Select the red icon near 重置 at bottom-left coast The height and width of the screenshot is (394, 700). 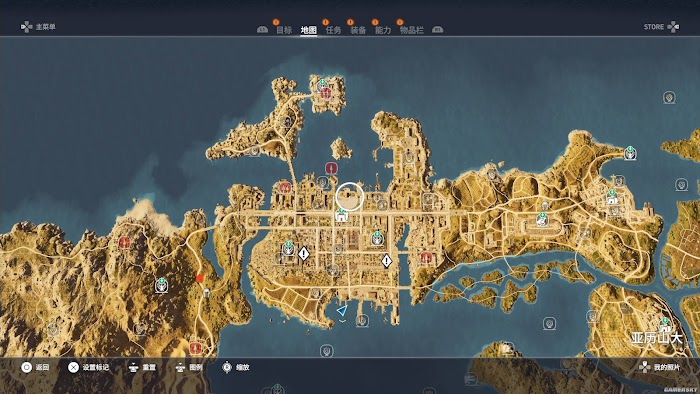point(195,348)
